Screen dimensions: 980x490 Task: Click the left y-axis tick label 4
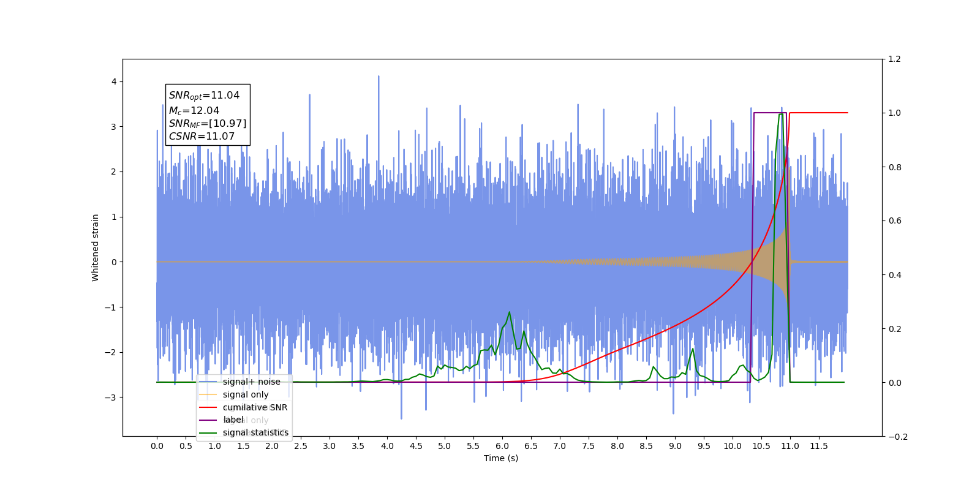114,81
